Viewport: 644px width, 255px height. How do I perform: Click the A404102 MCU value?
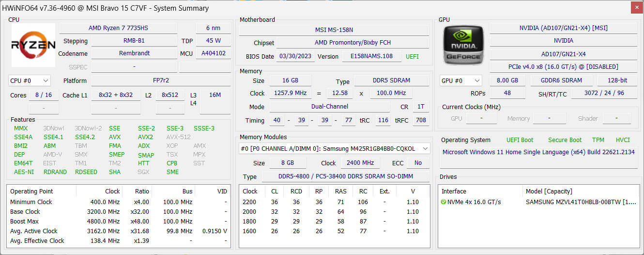click(213, 53)
